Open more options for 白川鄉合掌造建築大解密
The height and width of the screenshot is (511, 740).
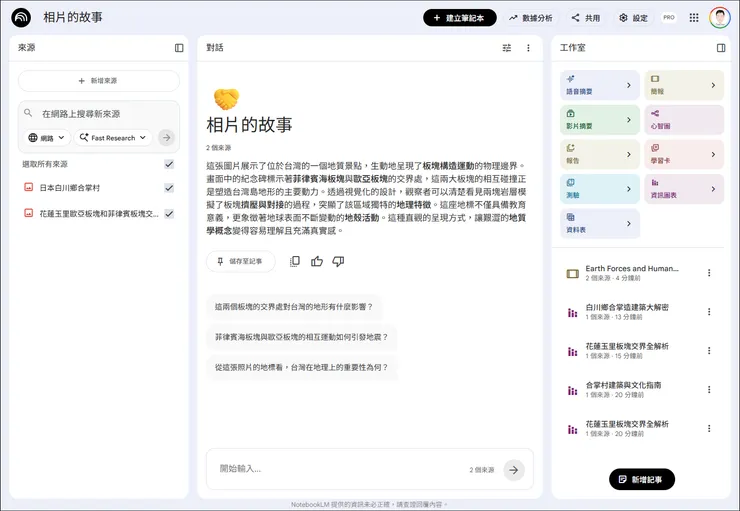[709, 311]
